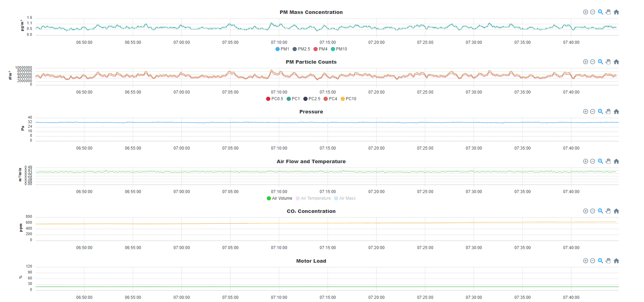Toggle the Air Volume series
Image resolution: width=644 pixels, height=302 pixels.
tap(279, 198)
